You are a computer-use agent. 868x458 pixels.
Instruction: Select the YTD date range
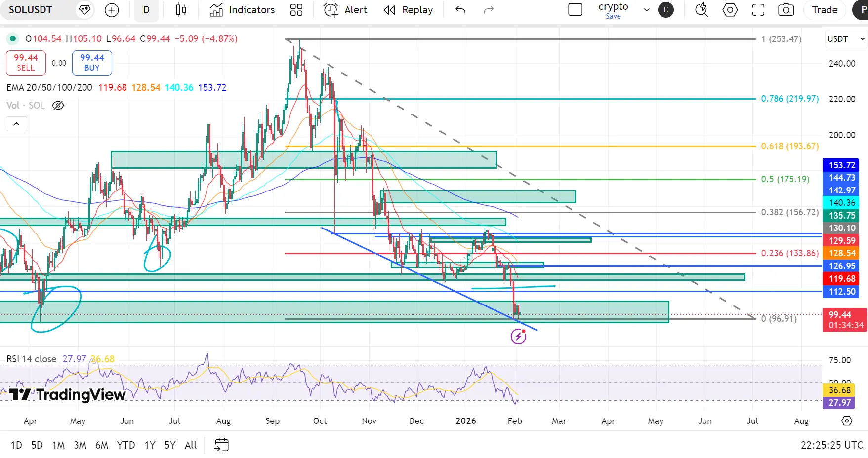(x=126, y=445)
